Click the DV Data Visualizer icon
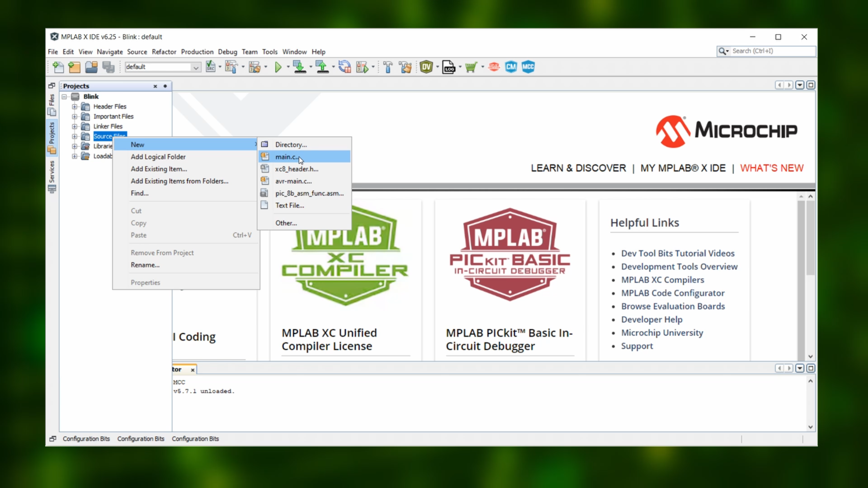This screenshot has height=488, width=868. [426, 67]
